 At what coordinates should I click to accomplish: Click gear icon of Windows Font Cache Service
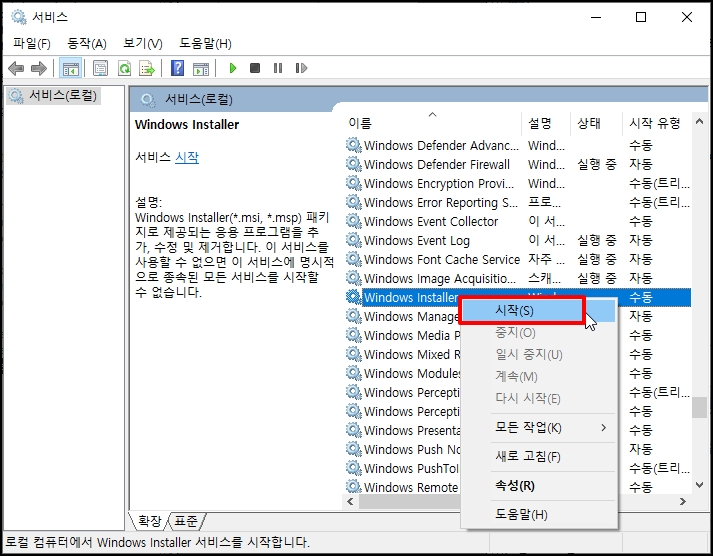point(353,259)
